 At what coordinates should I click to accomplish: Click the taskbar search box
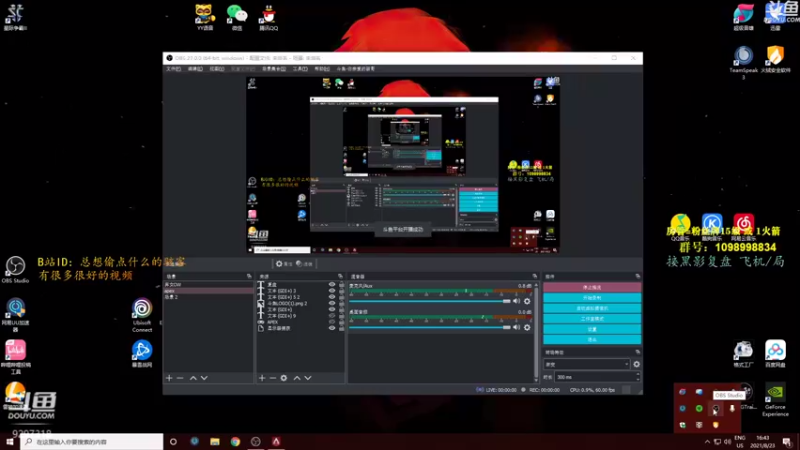click(92, 442)
